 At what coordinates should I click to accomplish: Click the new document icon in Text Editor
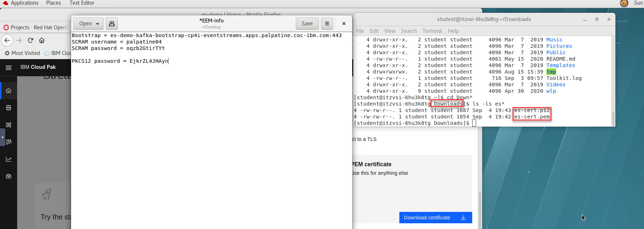pyautogui.click(x=112, y=24)
